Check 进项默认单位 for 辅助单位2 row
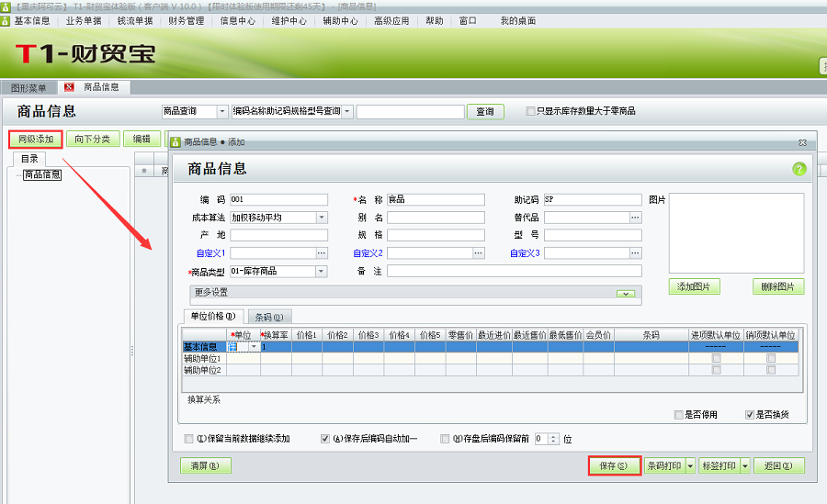 [716, 370]
